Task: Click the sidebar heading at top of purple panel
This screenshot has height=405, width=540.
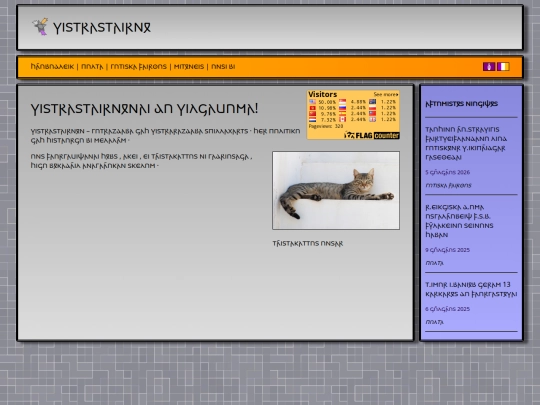Action: tap(461, 104)
